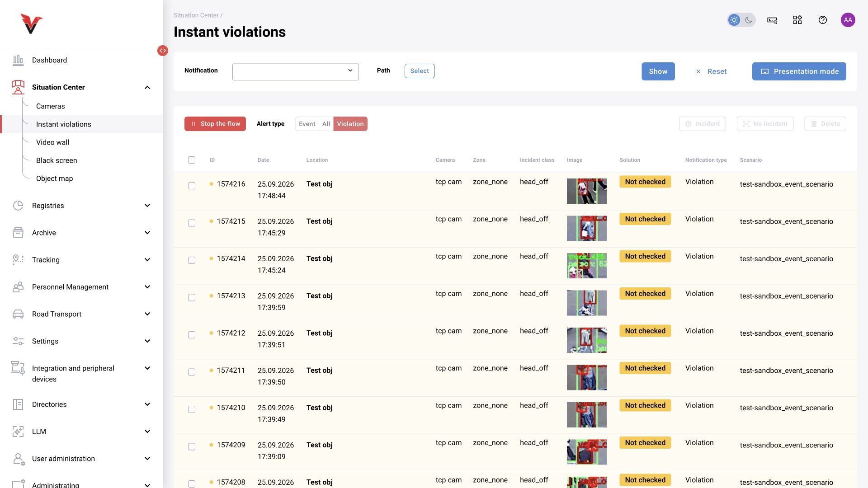868x488 pixels.
Task: Expand the Road Transport chevron
Action: coord(147,314)
